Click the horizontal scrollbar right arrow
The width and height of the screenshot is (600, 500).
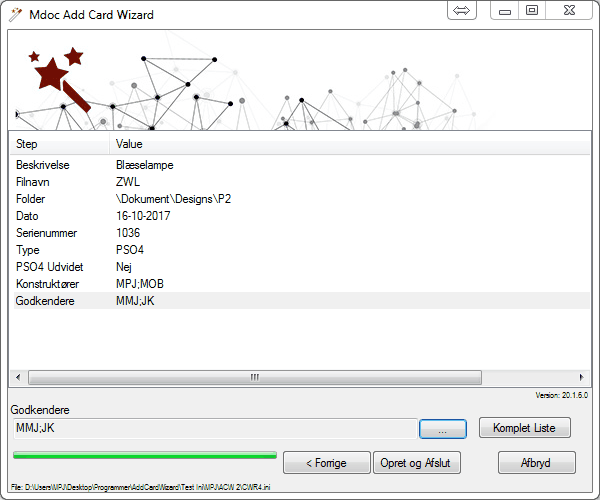point(583,377)
